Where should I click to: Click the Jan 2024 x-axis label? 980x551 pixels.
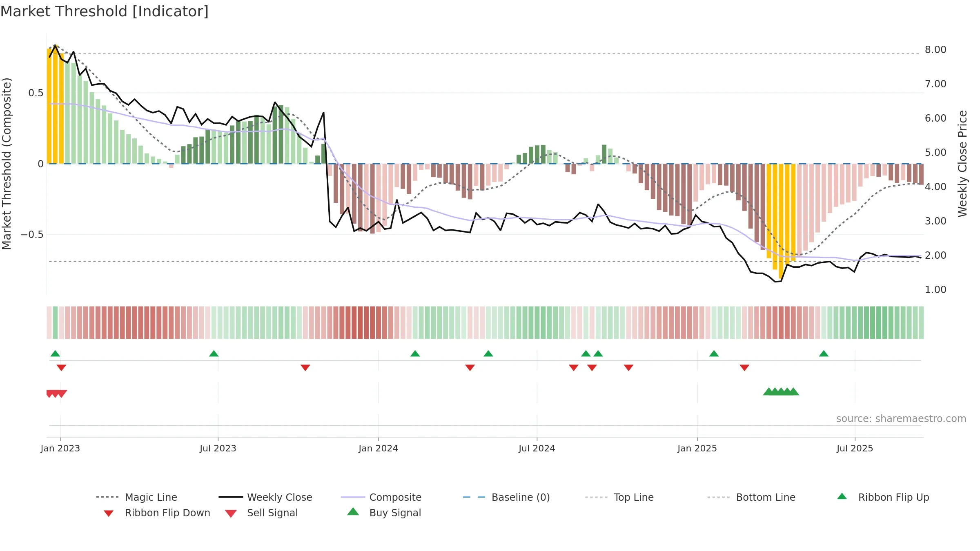378,448
